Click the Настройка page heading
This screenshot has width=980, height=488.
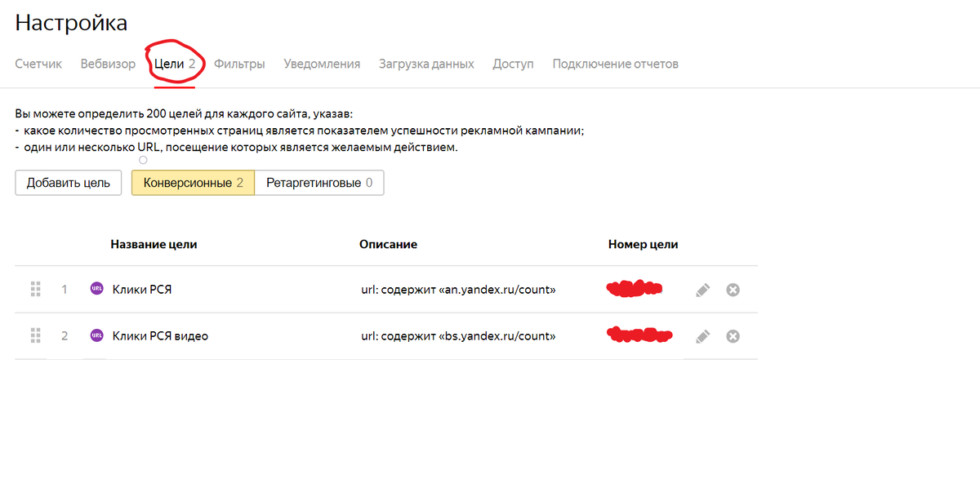[x=71, y=23]
